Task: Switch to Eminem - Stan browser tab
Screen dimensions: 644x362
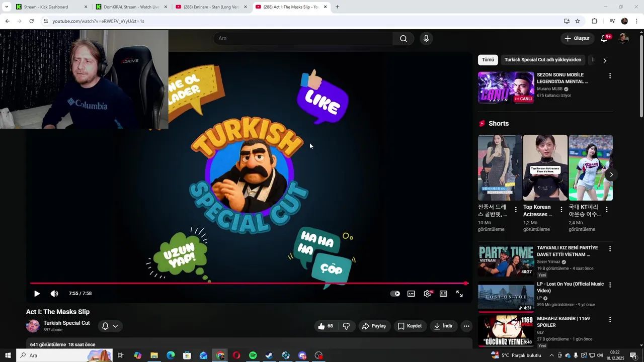Action: [211, 7]
